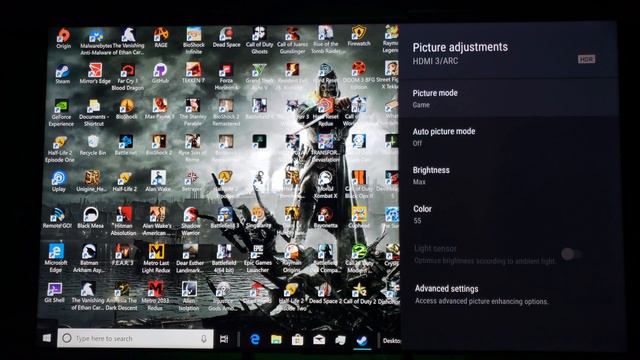Open the Picture mode setting
This screenshot has width=640, height=360.
tap(508, 98)
